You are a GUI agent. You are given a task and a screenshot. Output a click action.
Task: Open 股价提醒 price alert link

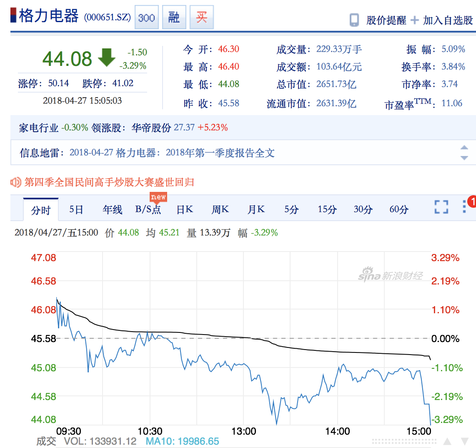pyautogui.click(x=386, y=20)
